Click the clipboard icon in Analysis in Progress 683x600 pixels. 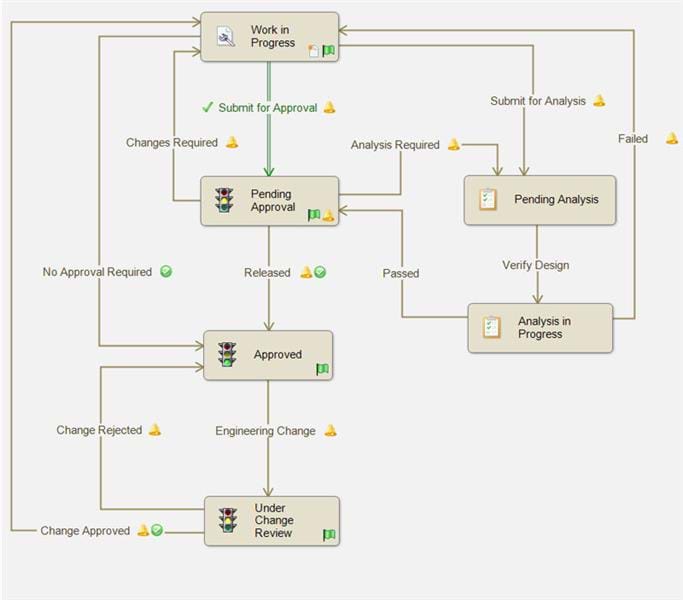click(491, 328)
